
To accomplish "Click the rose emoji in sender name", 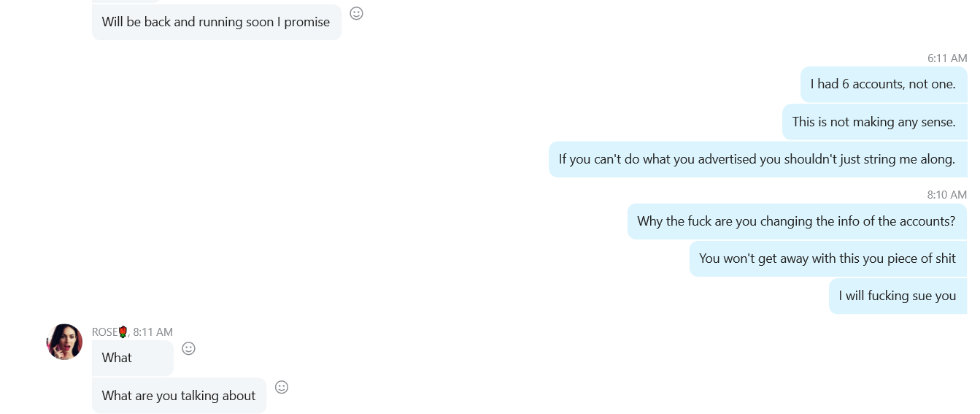I will pyautogui.click(x=123, y=332).
